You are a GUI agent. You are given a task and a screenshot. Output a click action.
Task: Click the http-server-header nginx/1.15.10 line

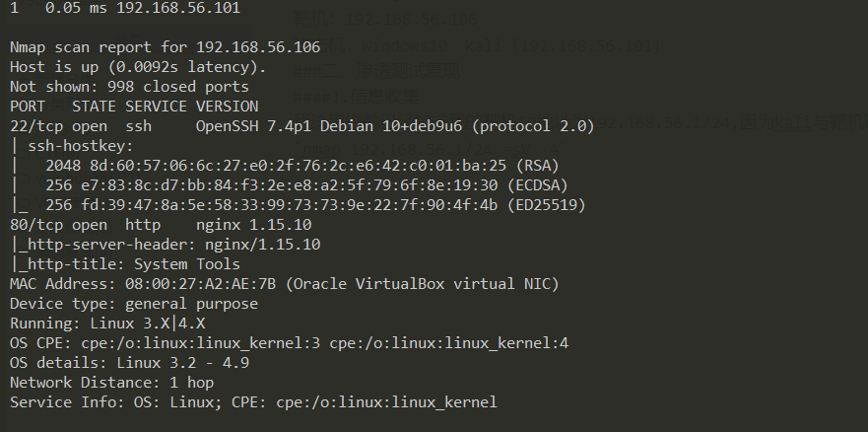coord(165,245)
